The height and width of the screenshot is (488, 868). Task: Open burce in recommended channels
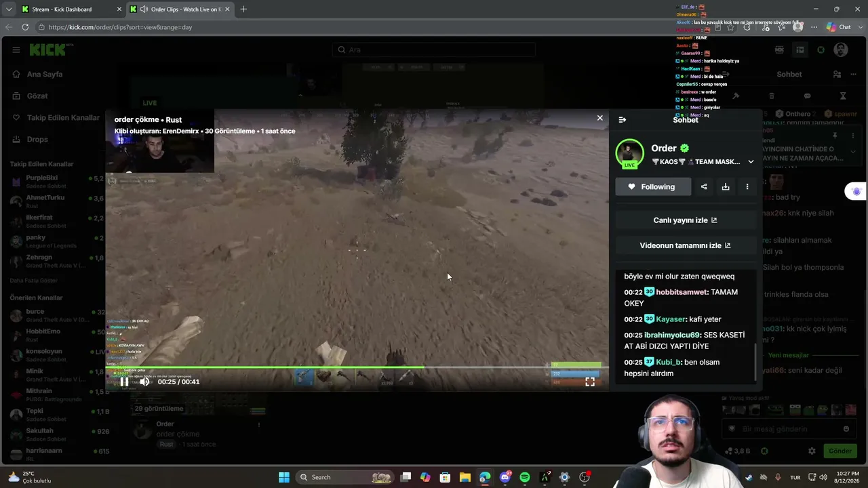[56, 315]
